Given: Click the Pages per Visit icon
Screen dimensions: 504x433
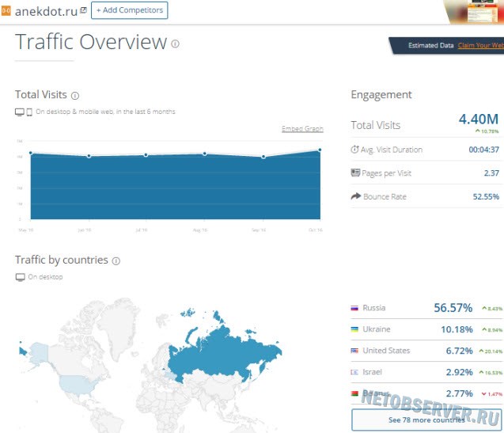Looking at the screenshot, I should [x=355, y=173].
